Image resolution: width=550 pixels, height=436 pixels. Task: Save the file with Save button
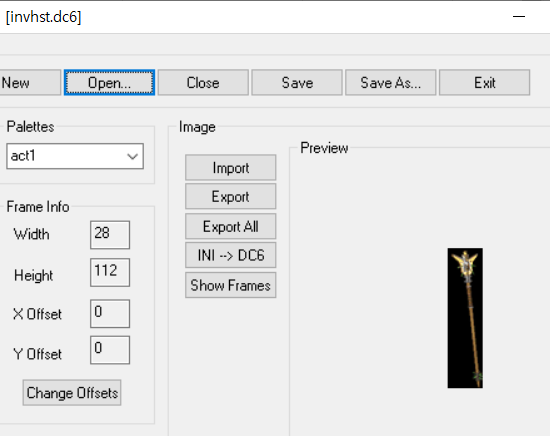[297, 82]
